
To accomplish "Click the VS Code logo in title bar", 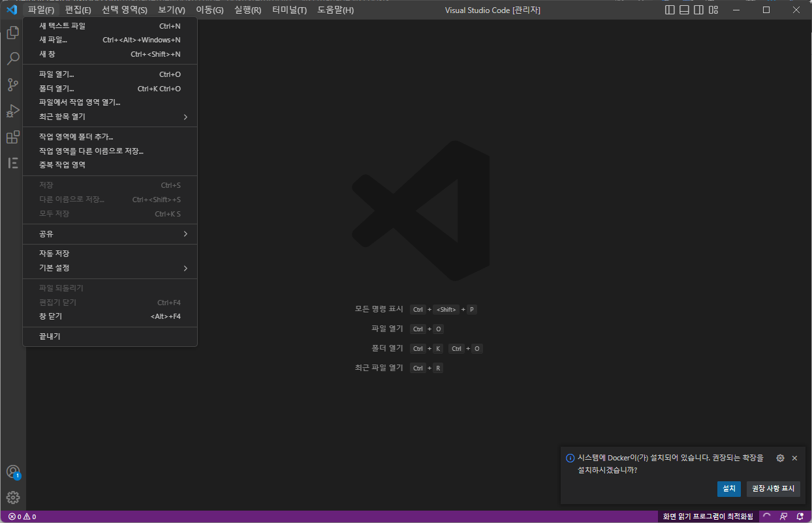I will tap(11, 10).
